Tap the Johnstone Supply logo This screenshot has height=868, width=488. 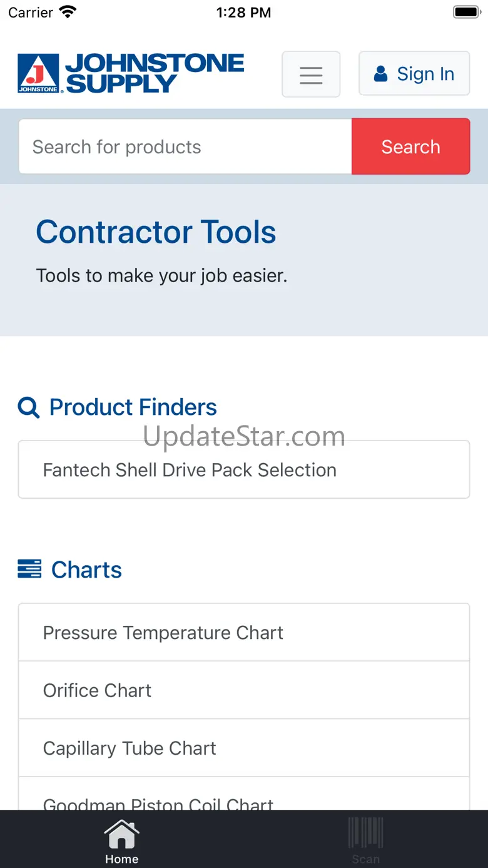click(x=131, y=73)
